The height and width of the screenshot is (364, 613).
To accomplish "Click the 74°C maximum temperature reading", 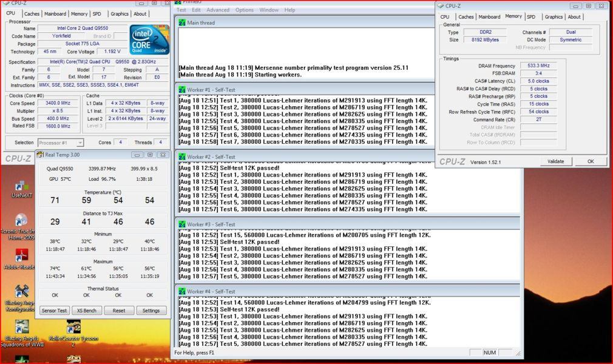I will pos(55,269).
